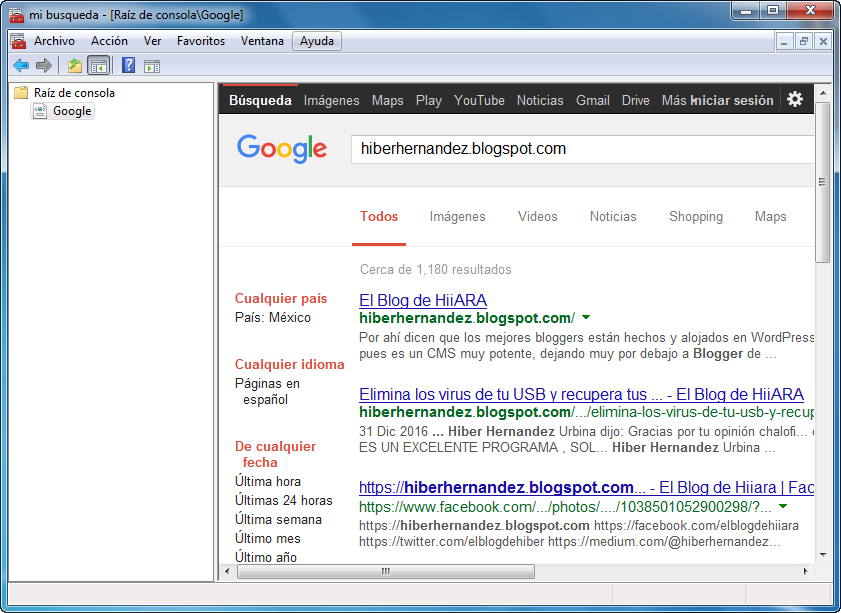
Task: Click Búsqueda in the black Google bar
Action: [260, 100]
